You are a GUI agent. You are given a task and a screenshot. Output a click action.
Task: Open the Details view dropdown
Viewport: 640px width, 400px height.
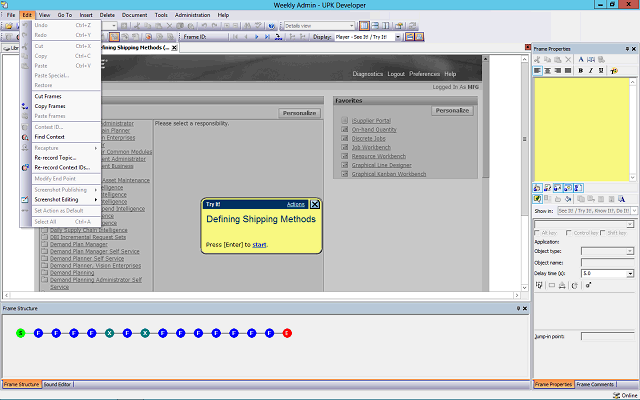[351, 26]
